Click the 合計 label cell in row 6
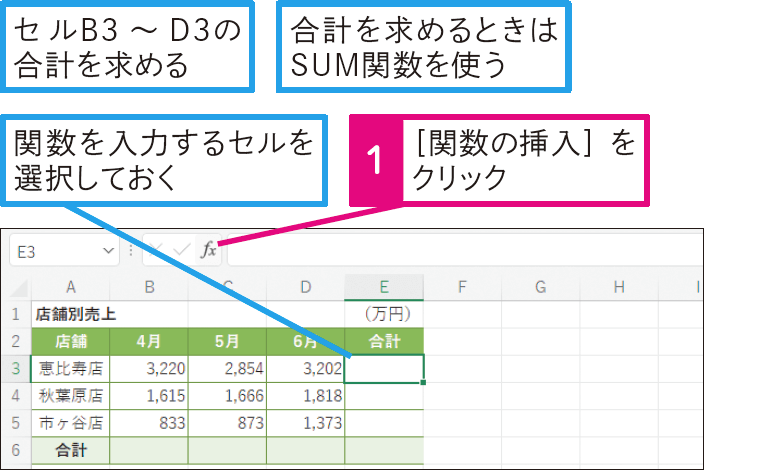 click(70, 451)
